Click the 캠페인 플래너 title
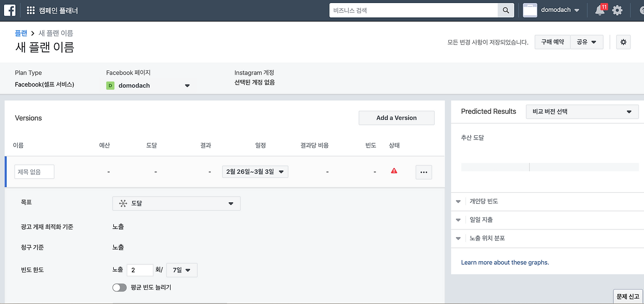The height and width of the screenshot is (304, 644). click(58, 11)
